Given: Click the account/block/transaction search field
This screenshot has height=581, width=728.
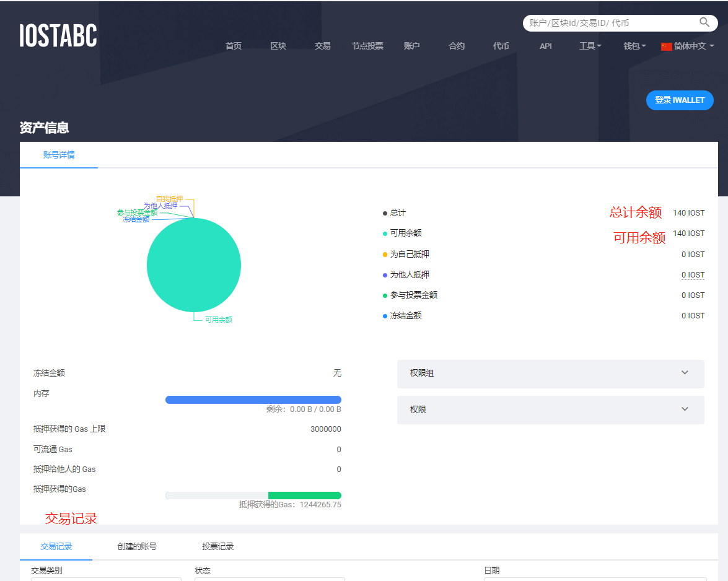Looking at the screenshot, I should click(x=610, y=23).
